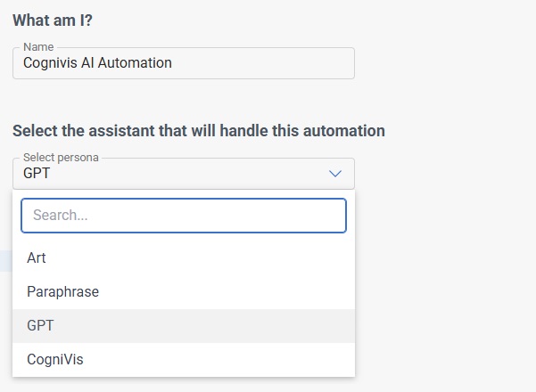Click the empty right side of the Name field
Viewport: 536px width, 392px height.
point(285,63)
